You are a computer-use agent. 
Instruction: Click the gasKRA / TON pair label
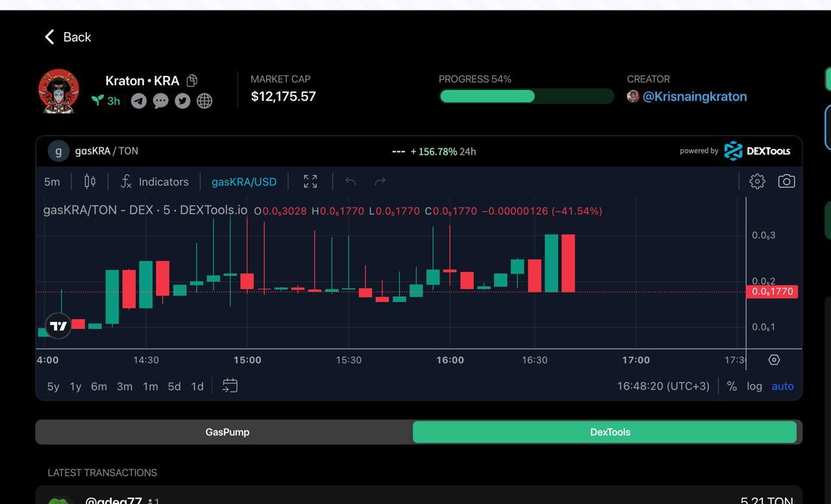pos(106,151)
